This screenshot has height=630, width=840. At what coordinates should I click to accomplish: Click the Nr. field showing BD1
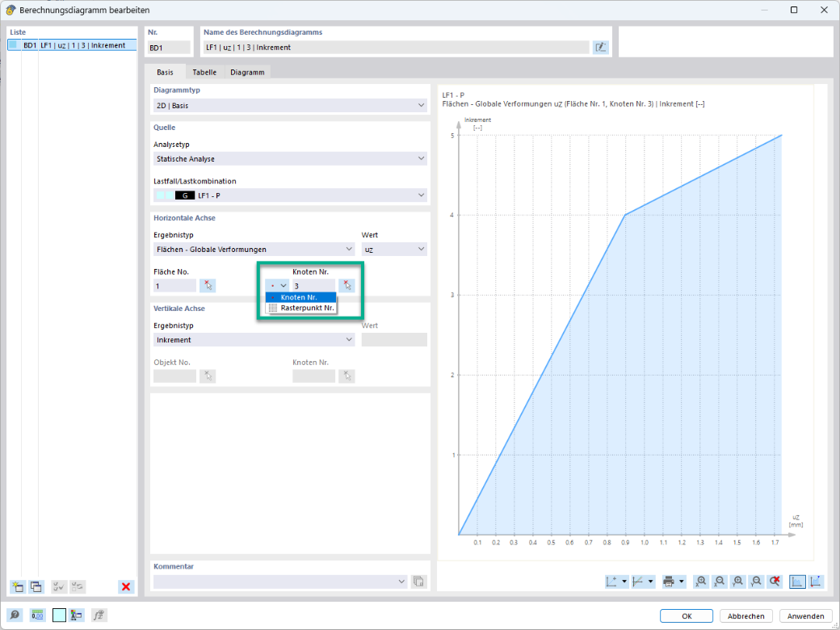(169, 48)
